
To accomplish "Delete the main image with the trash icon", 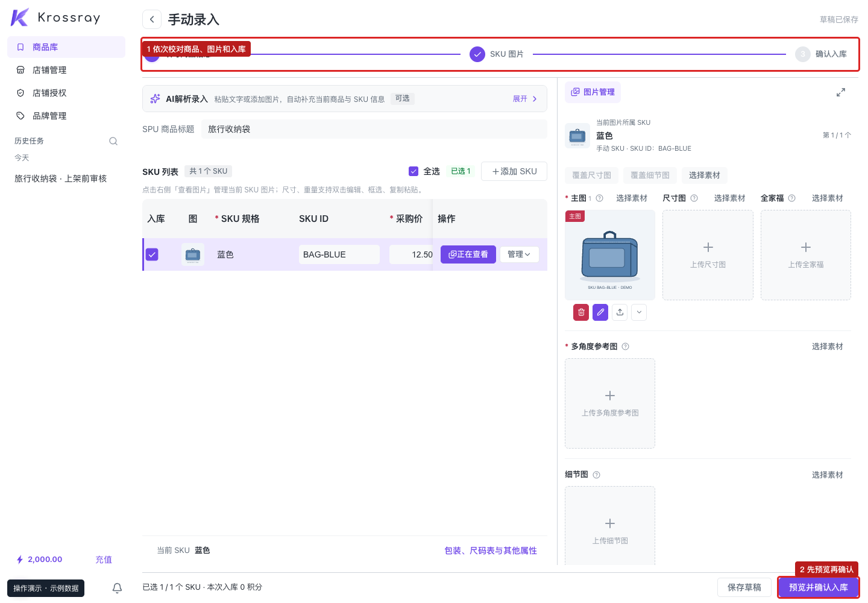I will click(x=581, y=312).
